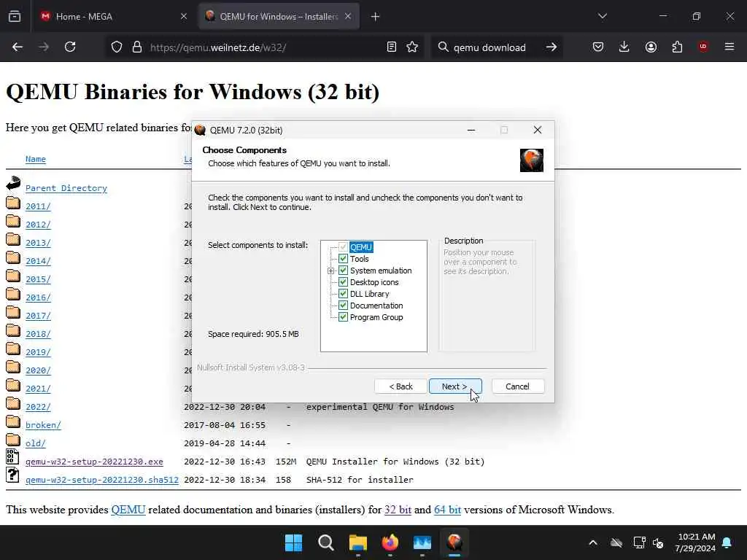Viewport: 747px width, 560px height.
Task: Open Firefox account icon
Action: coord(651,47)
